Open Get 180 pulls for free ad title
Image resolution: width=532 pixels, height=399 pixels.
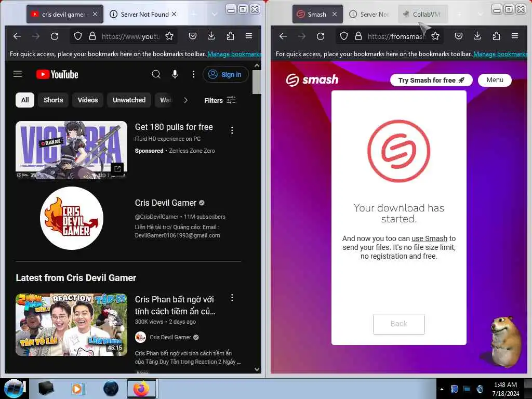[x=174, y=127]
